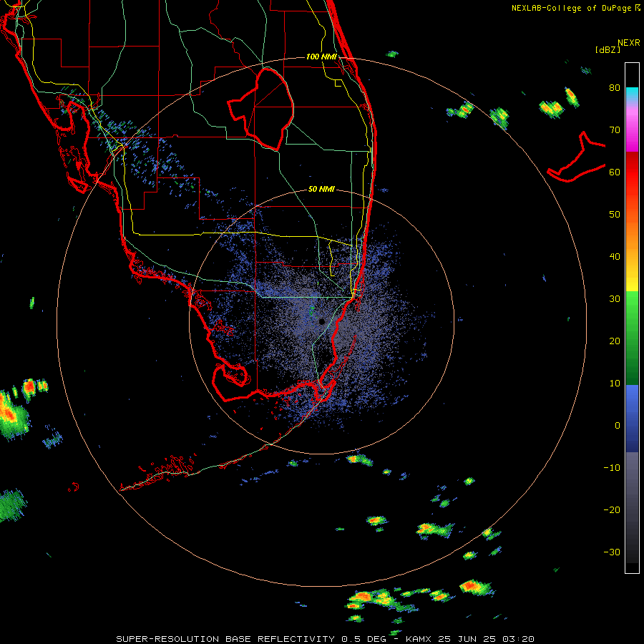The width and height of the screenshot is (644, 644).
Task: Click the 60 dBZ scale value
Action: (x=615, y=172)
